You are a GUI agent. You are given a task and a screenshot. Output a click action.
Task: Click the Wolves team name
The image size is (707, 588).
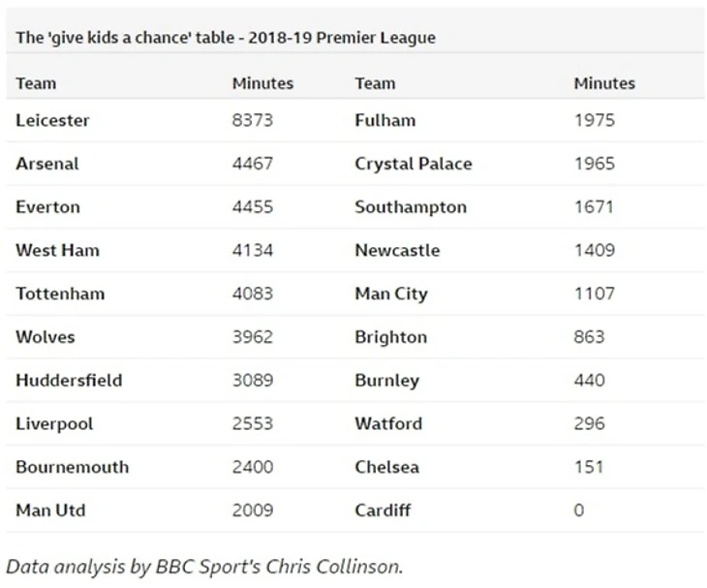[45, 337]
